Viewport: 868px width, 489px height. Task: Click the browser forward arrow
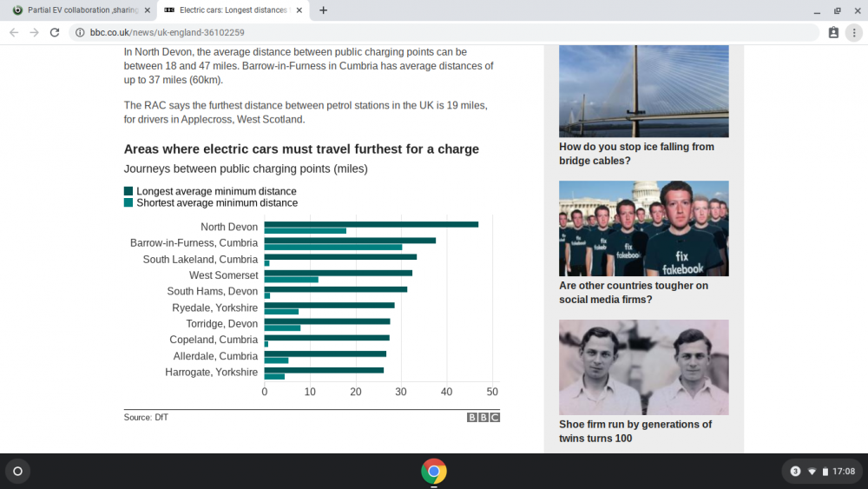tap(35, 33)
